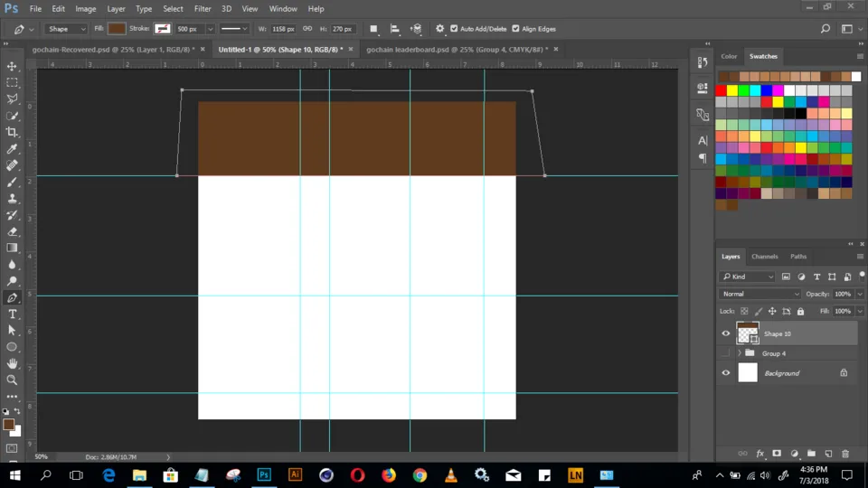Image resolution: width=868 pixels, height=488 pixels.
Task: Select the Blur tool
Action: (x=12, y=265)
